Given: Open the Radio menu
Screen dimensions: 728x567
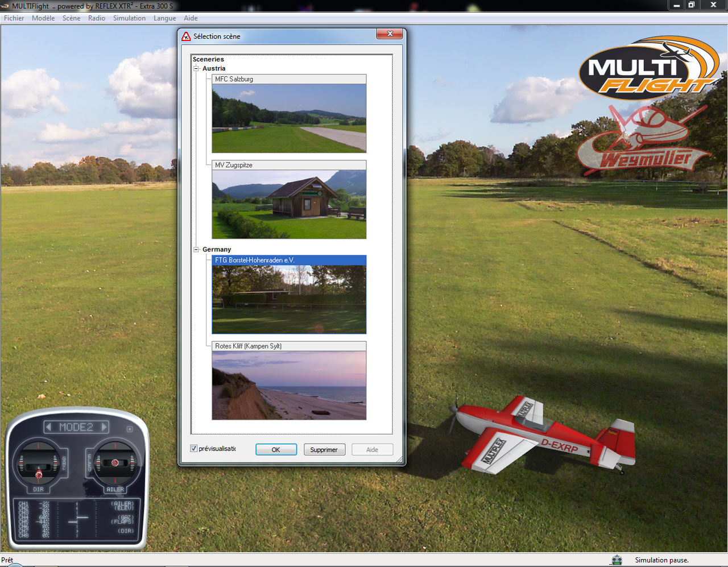Looking at the screenshot, I should [97, 18].
